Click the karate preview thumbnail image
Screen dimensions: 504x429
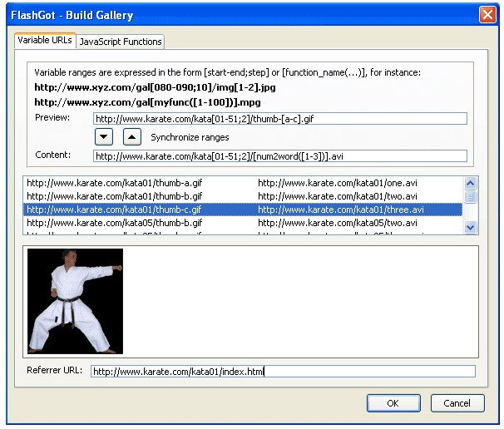(75, 302)
